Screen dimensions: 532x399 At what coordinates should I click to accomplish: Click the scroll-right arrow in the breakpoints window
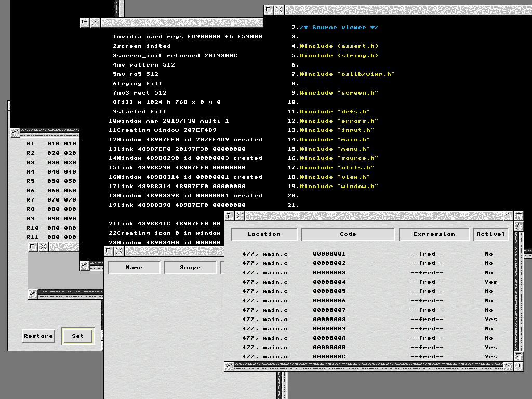[508, 366]
